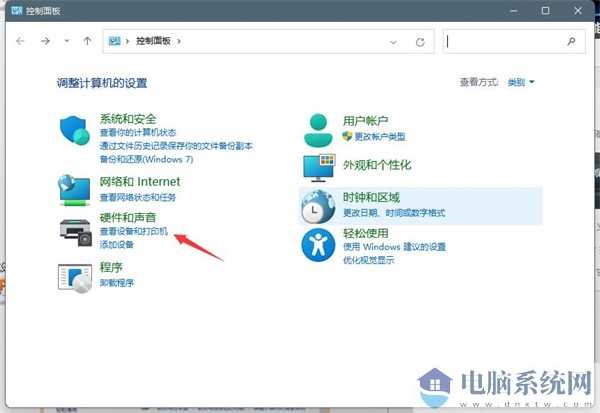
Task: Click 更改帐户类型 link
Action: [380, 137]
